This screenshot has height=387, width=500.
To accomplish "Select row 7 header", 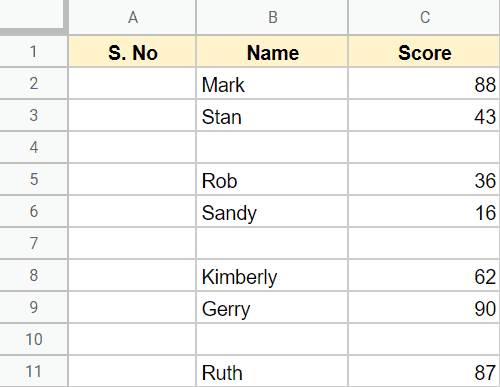I will [x=33, y=243].
